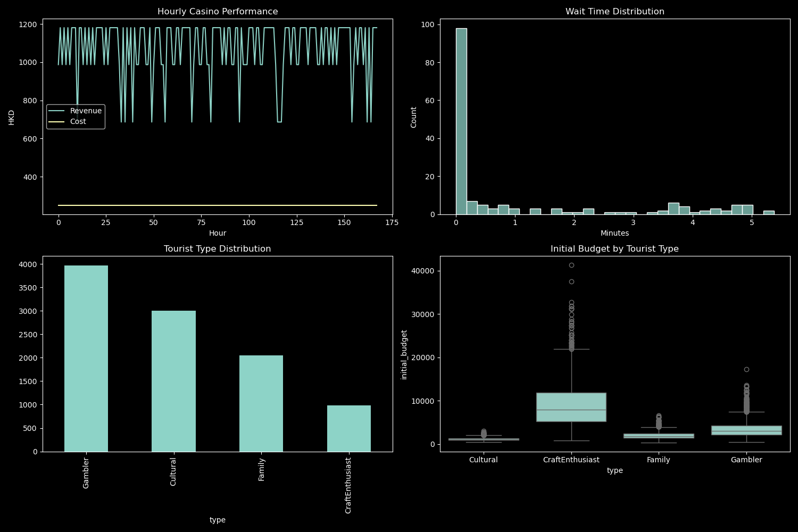
Task: Click the Minutes x-axis label
Action: point(614,233)
